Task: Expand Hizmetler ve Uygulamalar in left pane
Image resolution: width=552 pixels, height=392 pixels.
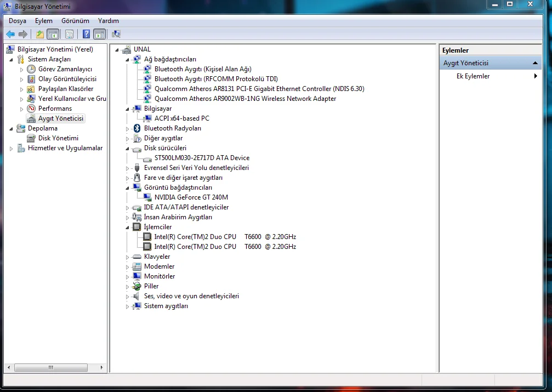Action: (10, 147)
